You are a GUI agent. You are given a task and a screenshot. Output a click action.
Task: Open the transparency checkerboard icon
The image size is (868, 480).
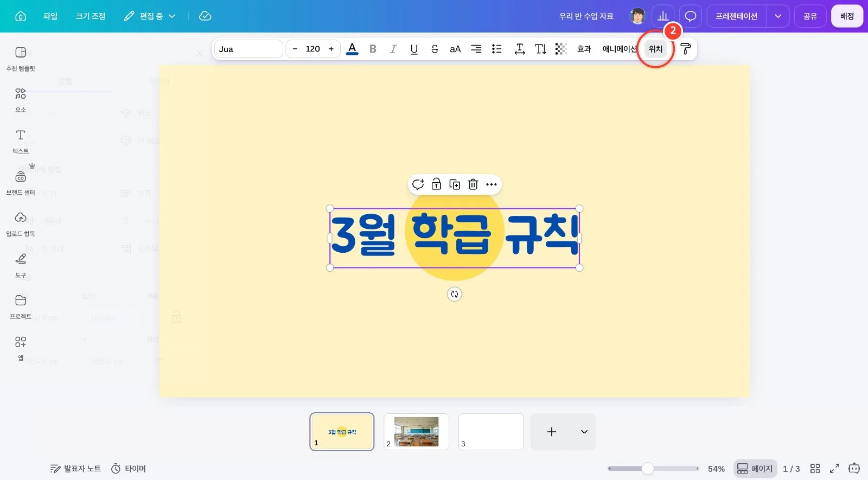(x=561, y=49)
